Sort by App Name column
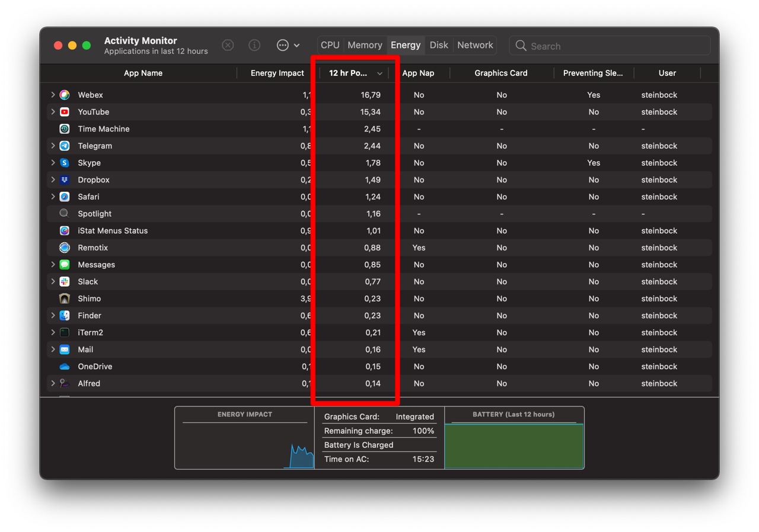The height and width of the screenshot is (532, 759). 143,73
